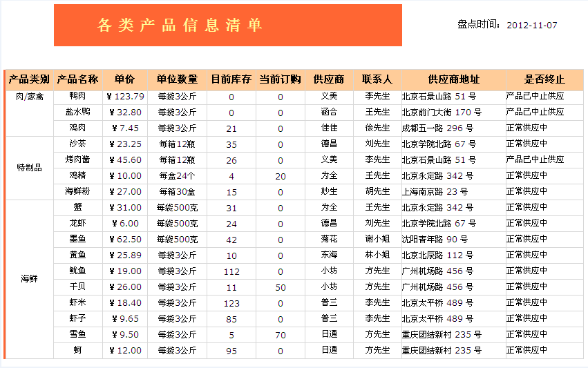The height and width of the screenshot is (368, 588).
Task: Click the 盘点时间 label
Action: [x=479, y=24]
